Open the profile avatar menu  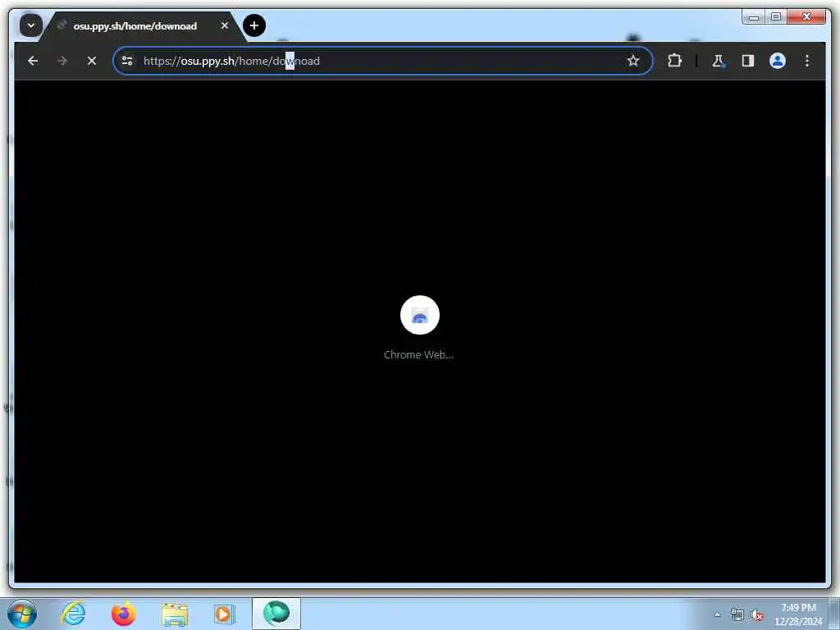click(778, 61)
